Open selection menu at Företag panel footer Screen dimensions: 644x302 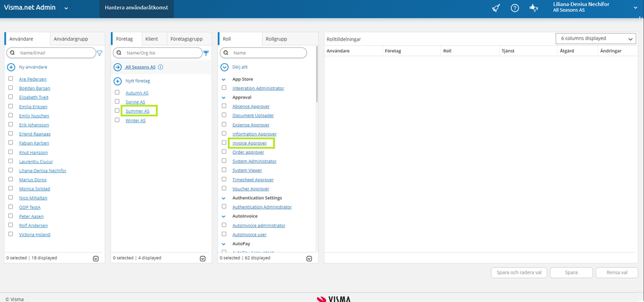(x=202, y=259)
